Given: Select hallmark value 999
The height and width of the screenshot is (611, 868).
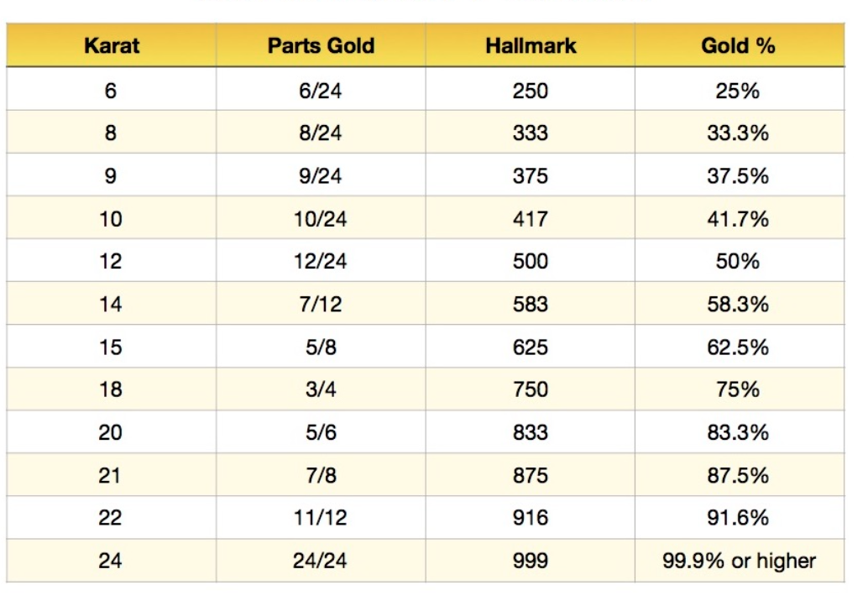Looking at the screenshot, I should pyautogui.click(x=531, y=561).
